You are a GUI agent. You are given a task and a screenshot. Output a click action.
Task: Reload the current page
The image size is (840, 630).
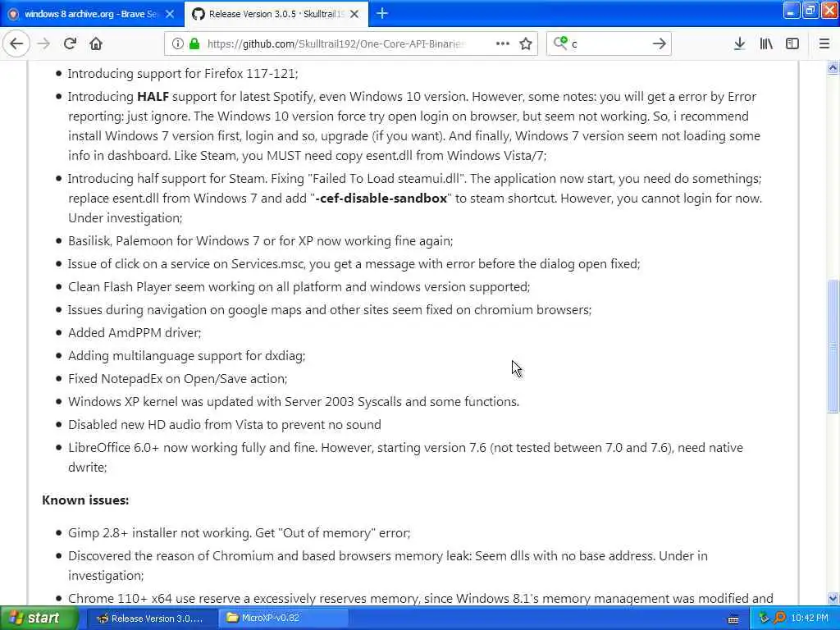pyautogui.click(x=70, y=43)
